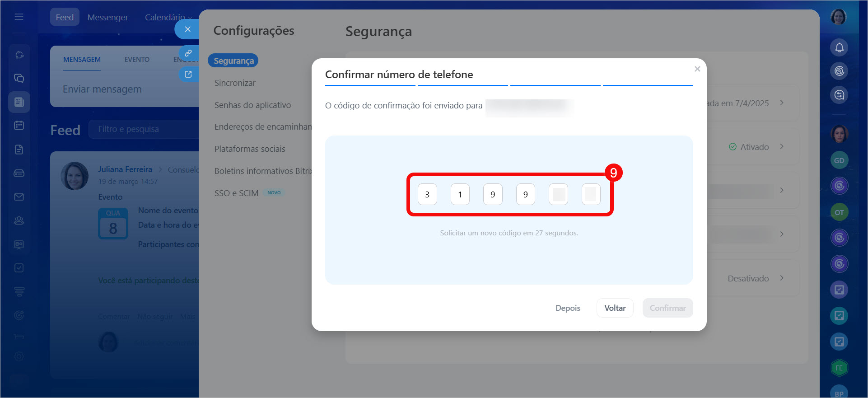Click the Depois button

[568, 308]
